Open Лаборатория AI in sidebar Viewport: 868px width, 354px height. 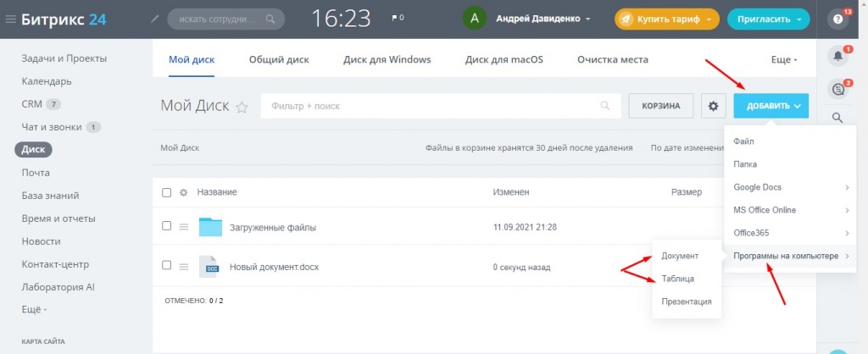pos(58,287)
